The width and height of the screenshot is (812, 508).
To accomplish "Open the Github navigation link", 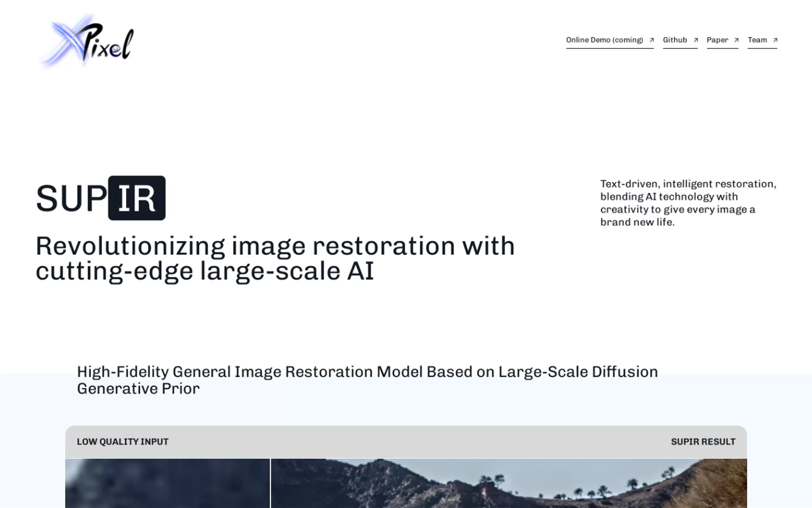I will click(x=675, y=40).
